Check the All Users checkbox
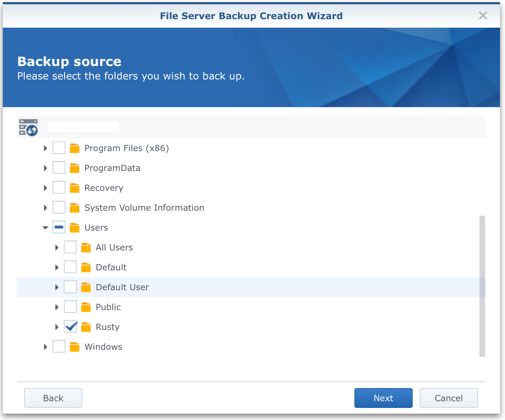 [70, 247]
